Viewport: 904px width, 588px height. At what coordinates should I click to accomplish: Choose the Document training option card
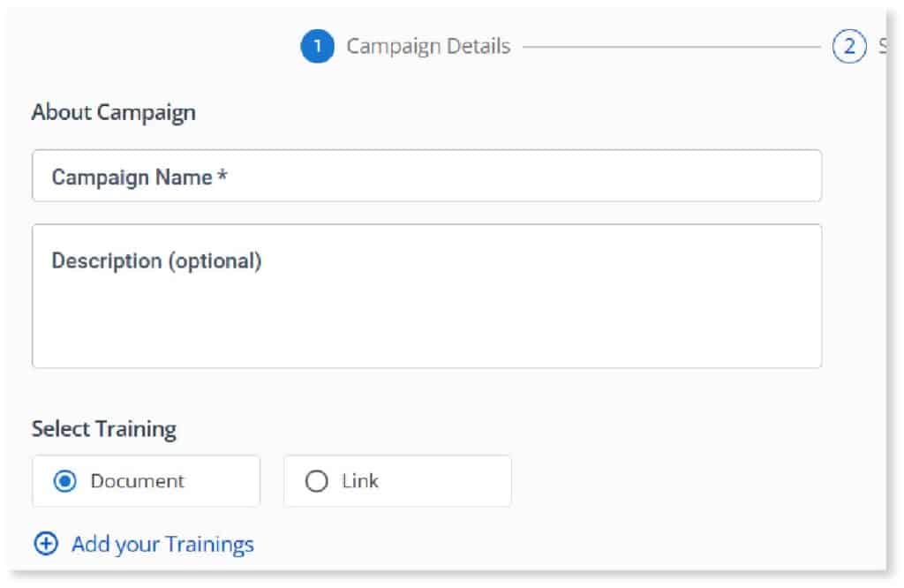coord(146,481)
